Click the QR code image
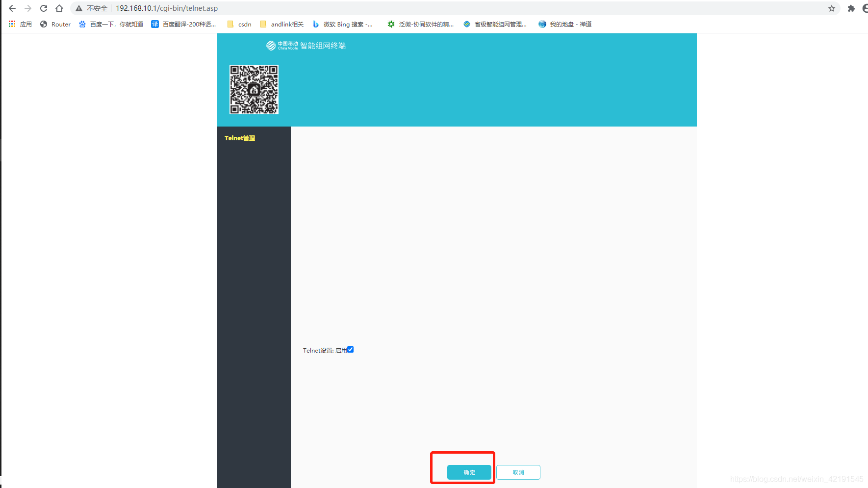The height and width of the screenshot is (488, 868). (x=254, y=90)
